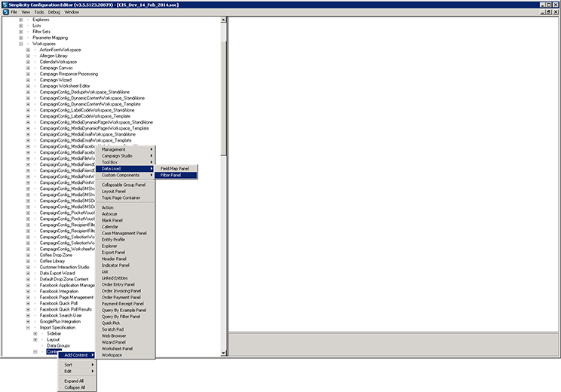Choose Calendar from the menu

click(125, 227)
